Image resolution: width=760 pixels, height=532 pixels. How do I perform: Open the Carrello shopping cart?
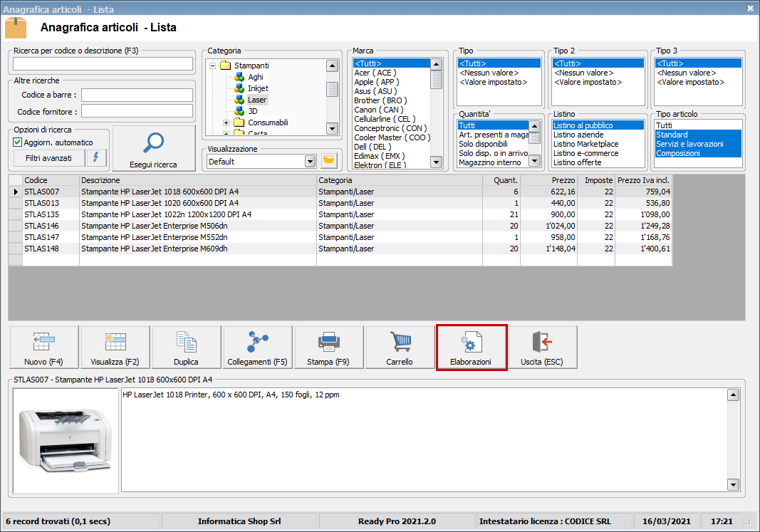[x=400, y=347]
